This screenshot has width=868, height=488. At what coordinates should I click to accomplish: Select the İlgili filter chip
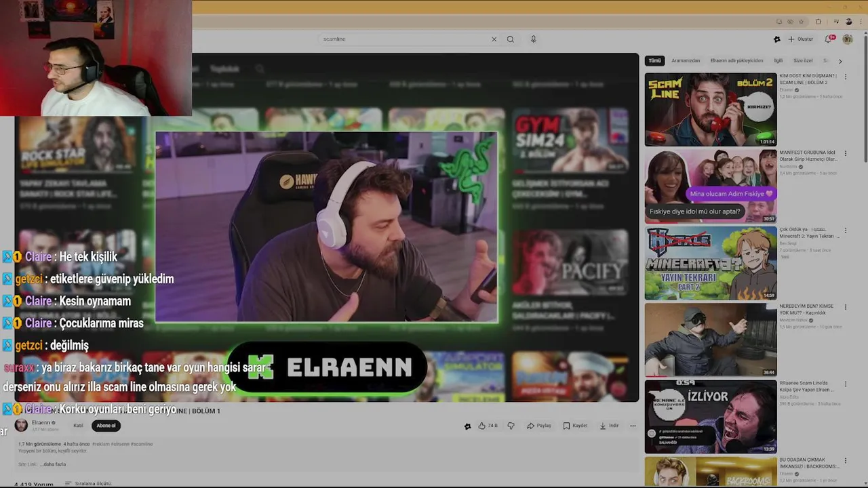coord(778,61)
